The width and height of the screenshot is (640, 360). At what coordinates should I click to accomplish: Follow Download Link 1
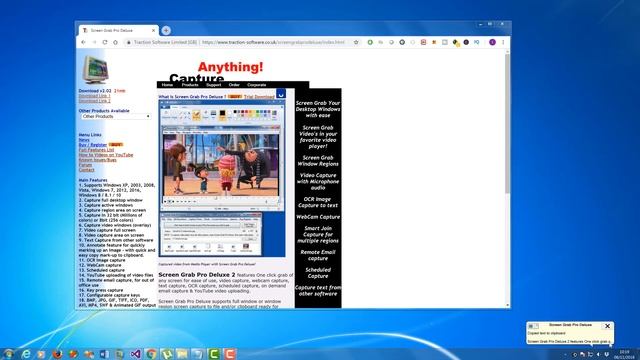(x=94, y=96)
